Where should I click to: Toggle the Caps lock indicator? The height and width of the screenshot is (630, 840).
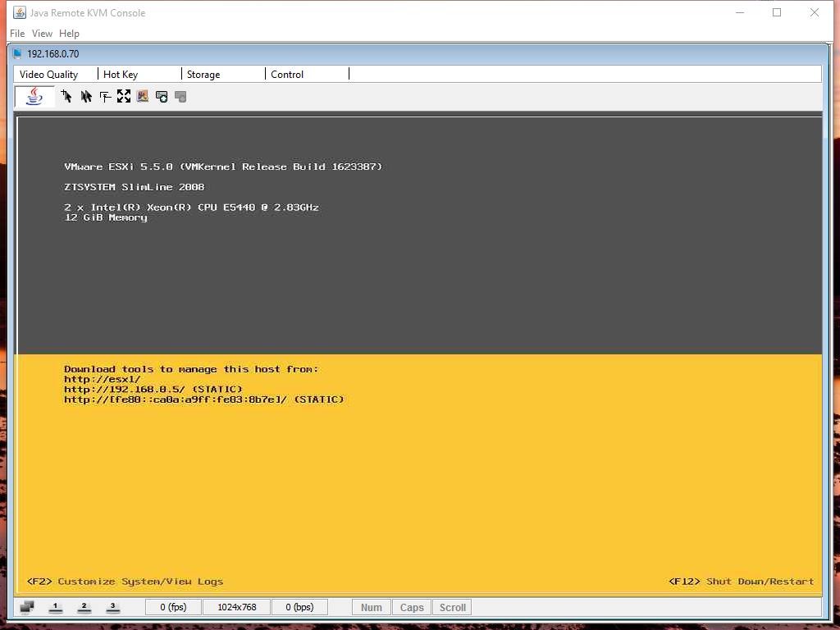click(x=411, y=607)
